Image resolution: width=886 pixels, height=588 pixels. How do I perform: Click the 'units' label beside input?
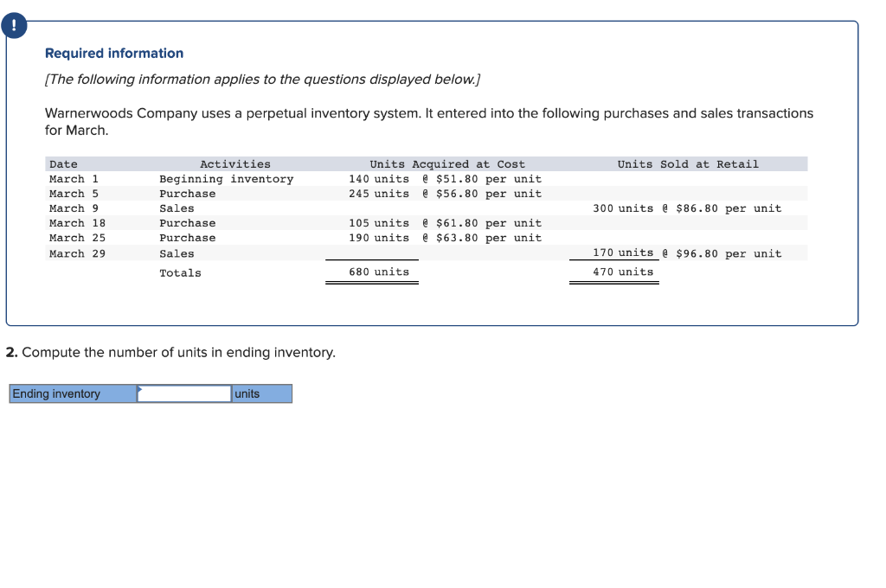tap(261, 393)
